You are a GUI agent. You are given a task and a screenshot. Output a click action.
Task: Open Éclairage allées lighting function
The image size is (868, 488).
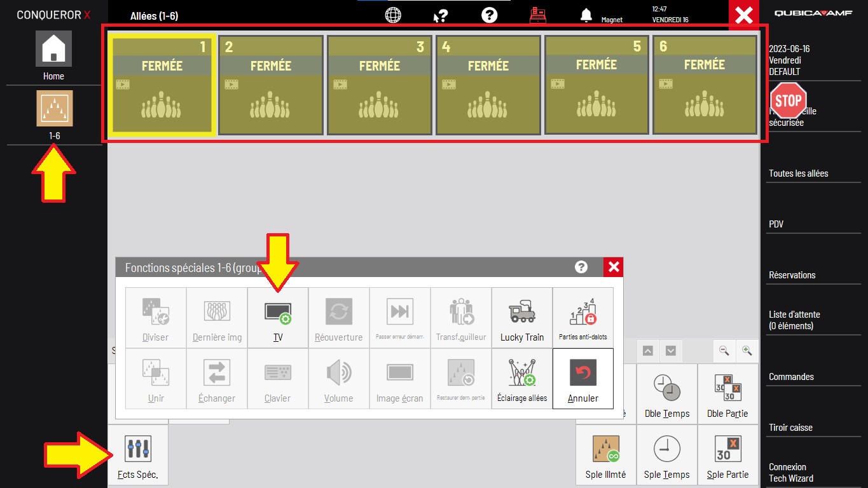[x=522, y=379]
